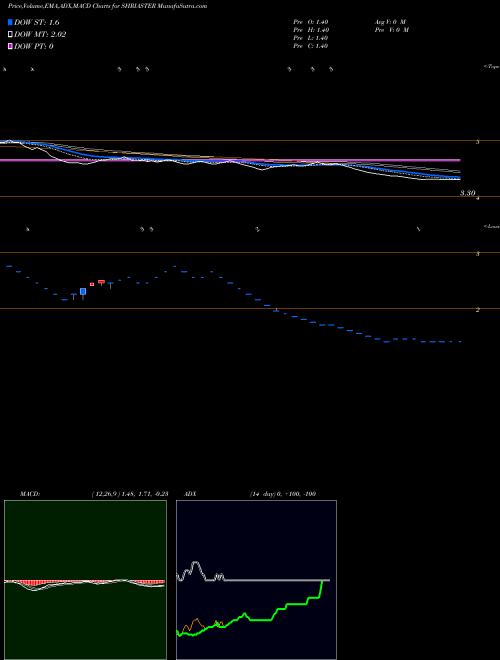Click the MACD panel title label

(30, 494)
